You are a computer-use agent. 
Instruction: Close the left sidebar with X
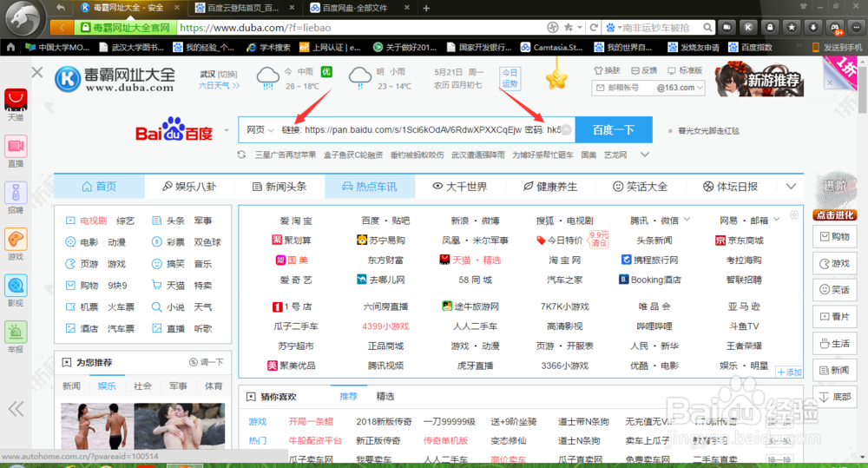pyautogui.click(x=37, y=72)
